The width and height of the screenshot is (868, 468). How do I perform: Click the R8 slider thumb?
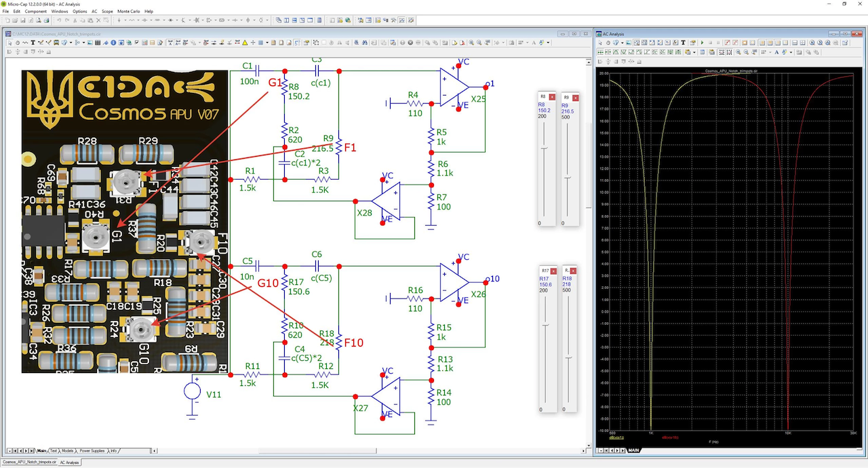coord(545,148)
